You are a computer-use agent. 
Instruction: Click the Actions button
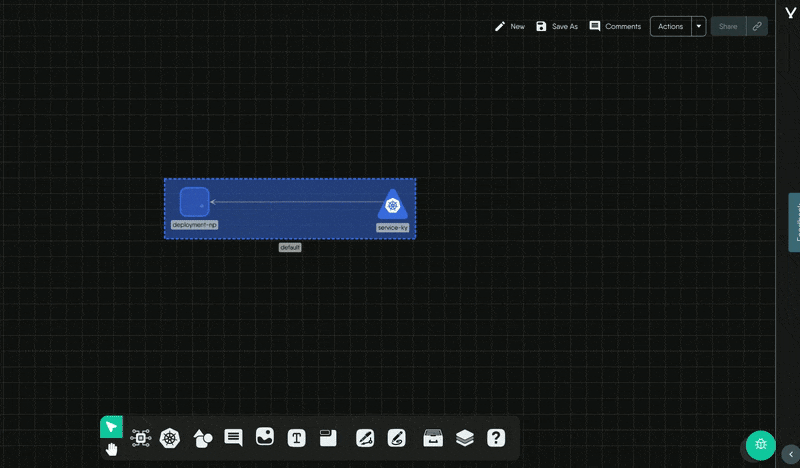pos(671,26)
